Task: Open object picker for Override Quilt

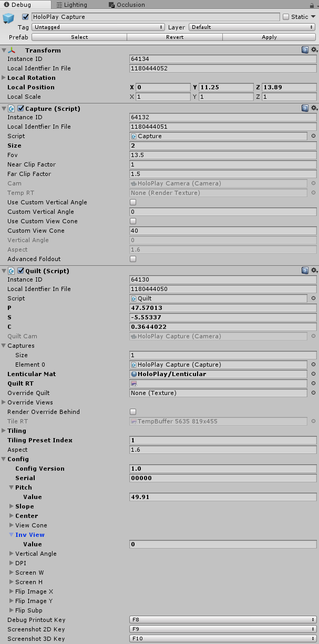Action: coord(313,393)
